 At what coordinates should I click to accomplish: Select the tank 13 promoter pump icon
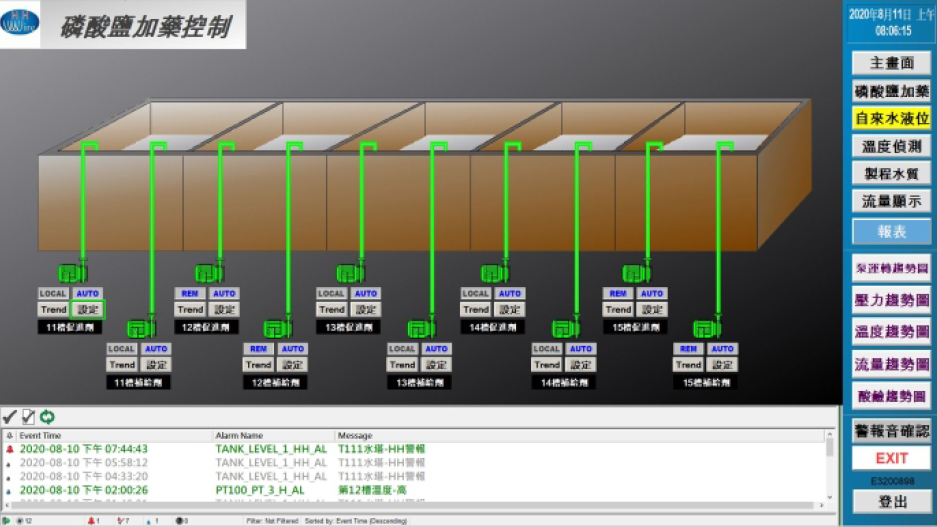click(350, 273)
